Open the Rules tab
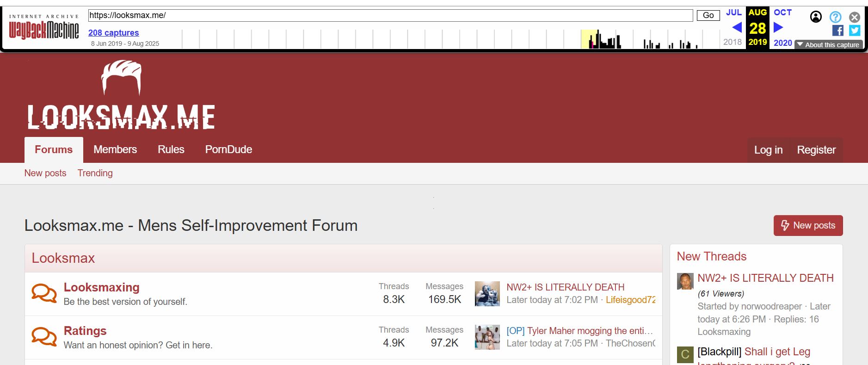This screenshot has height=365, width=868. click(x=171, y=149)
